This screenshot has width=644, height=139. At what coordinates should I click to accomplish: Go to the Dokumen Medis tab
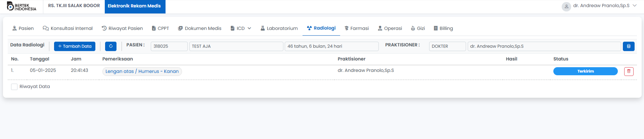point(199,28)
